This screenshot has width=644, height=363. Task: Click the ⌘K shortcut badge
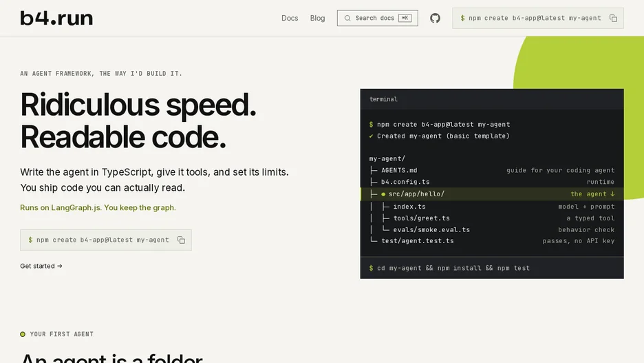tap(405, 18)
